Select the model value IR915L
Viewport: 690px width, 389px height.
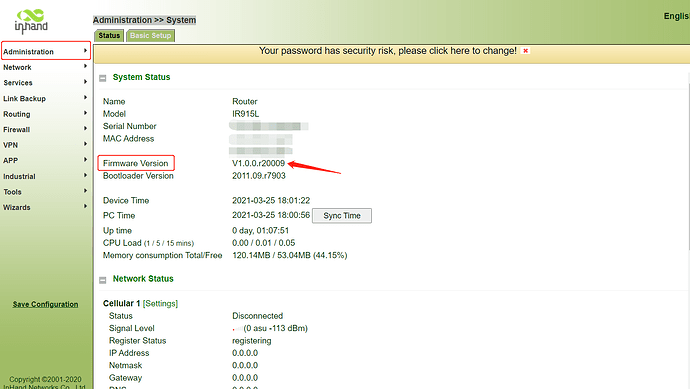pyautogui.click(x=246, y=114)
